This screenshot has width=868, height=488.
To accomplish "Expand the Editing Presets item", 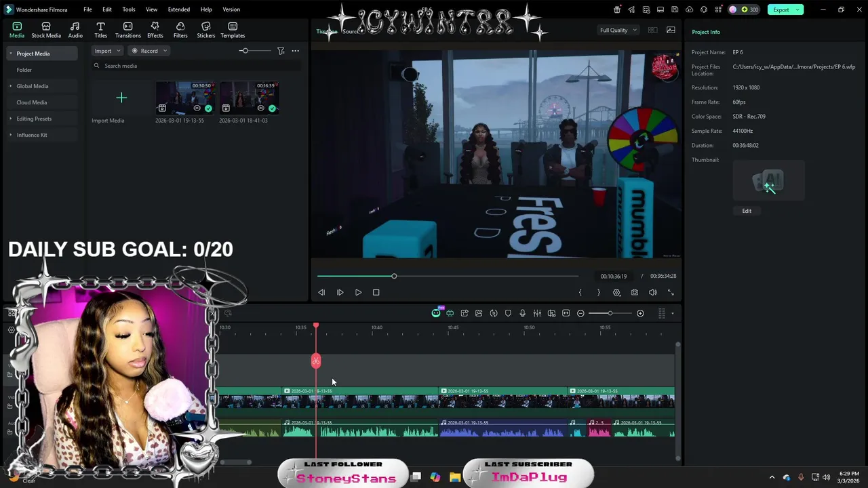I will point(10,119).
